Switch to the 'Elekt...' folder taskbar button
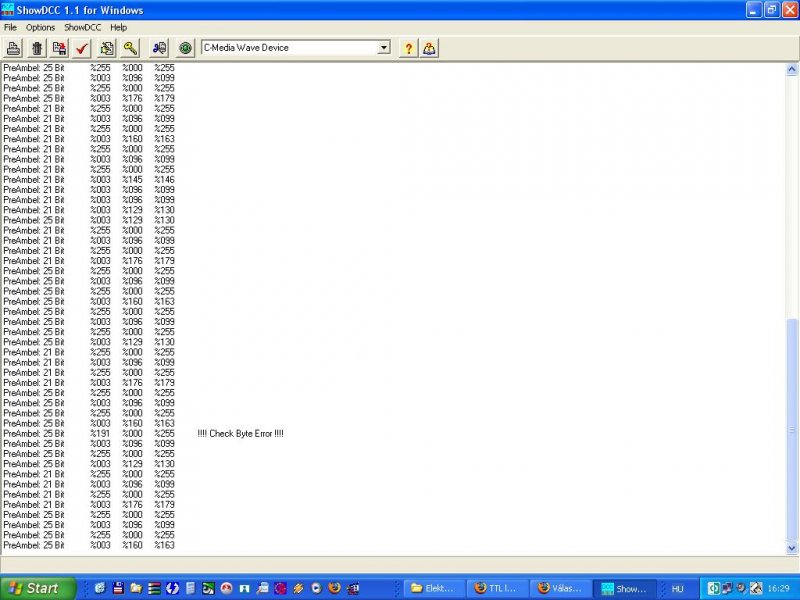The height and width of the screenshot is (600, 800). [x=435, y=588]
